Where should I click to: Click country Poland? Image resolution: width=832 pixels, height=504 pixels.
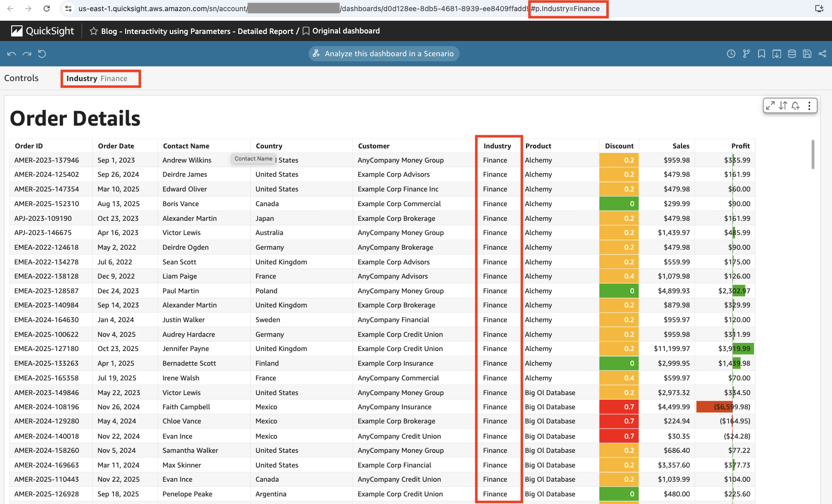pos(267,291)
